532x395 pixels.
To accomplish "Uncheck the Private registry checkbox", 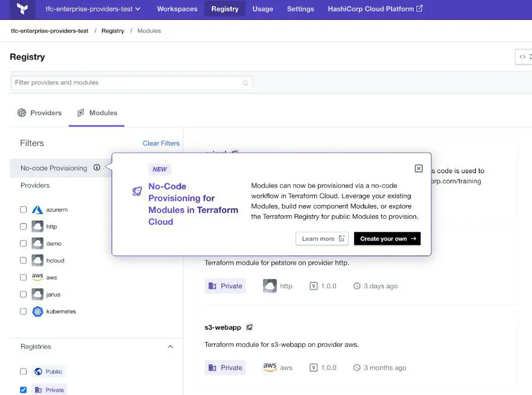I will 23,390.
